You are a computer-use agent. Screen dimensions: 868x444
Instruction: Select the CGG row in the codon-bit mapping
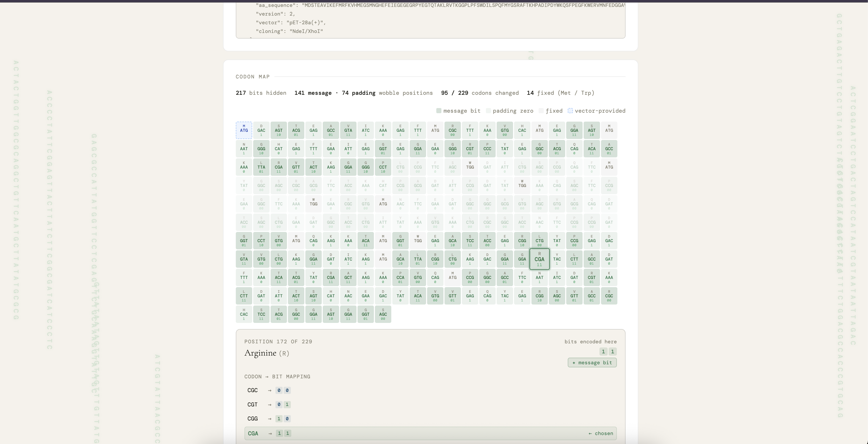430,419
